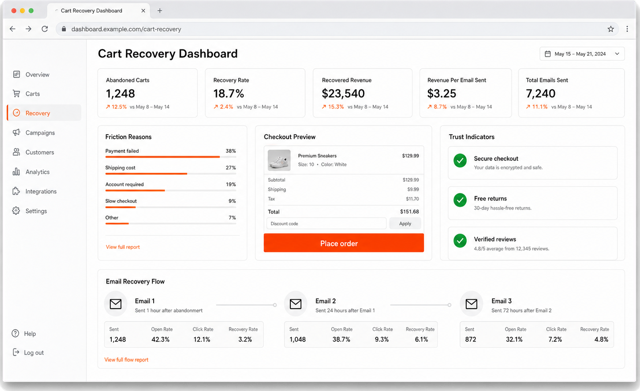Click the Log out link
640x391 pixels.
33,353
